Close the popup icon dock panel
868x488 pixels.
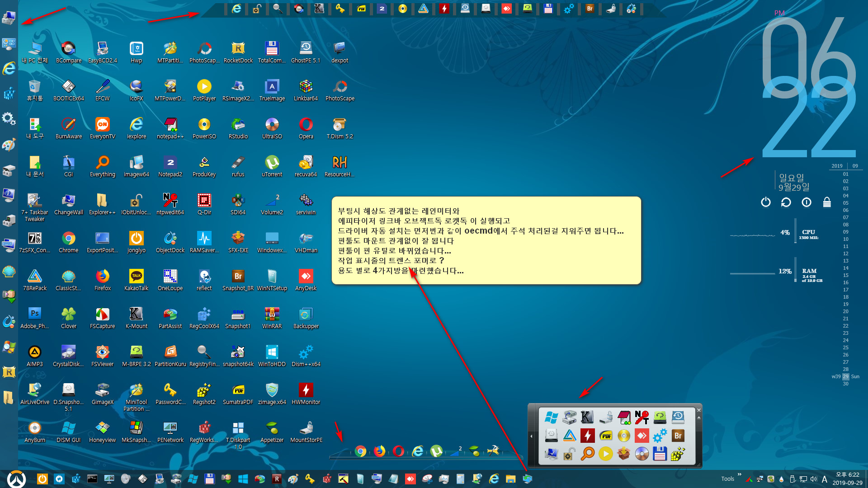tap(698, 410)
